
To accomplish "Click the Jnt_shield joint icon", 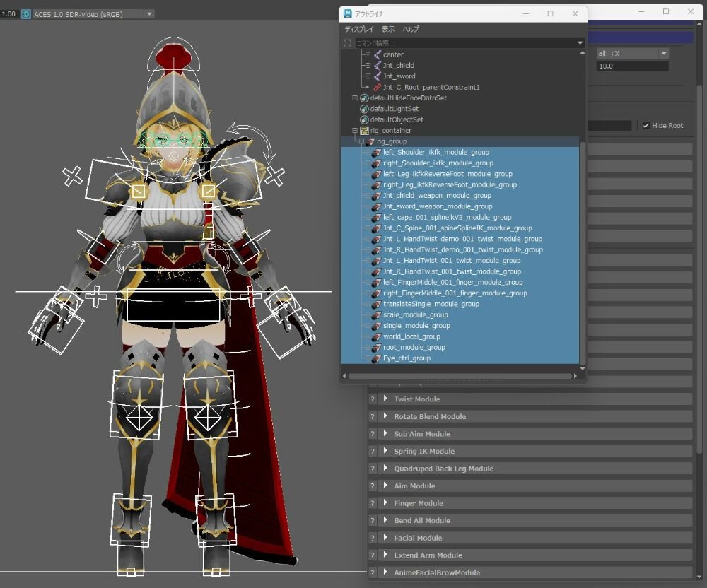I will point(377,66).
